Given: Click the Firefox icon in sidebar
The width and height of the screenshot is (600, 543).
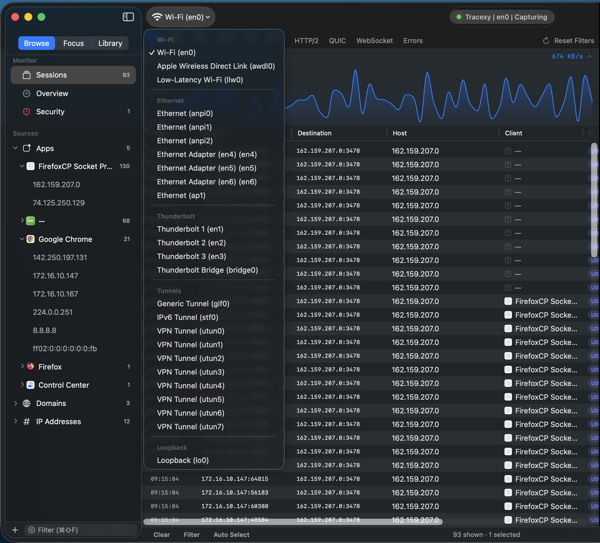Looking at the screenshot, I should 31,367.
